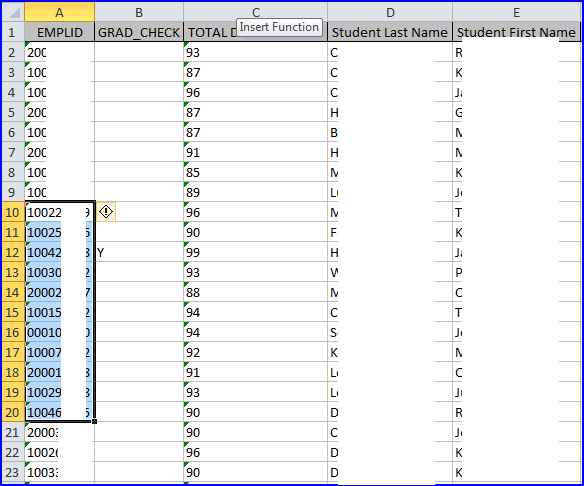Click cell with 88 in row 14
The height and width of the screenshot is (486, 584).
[256, 292]
